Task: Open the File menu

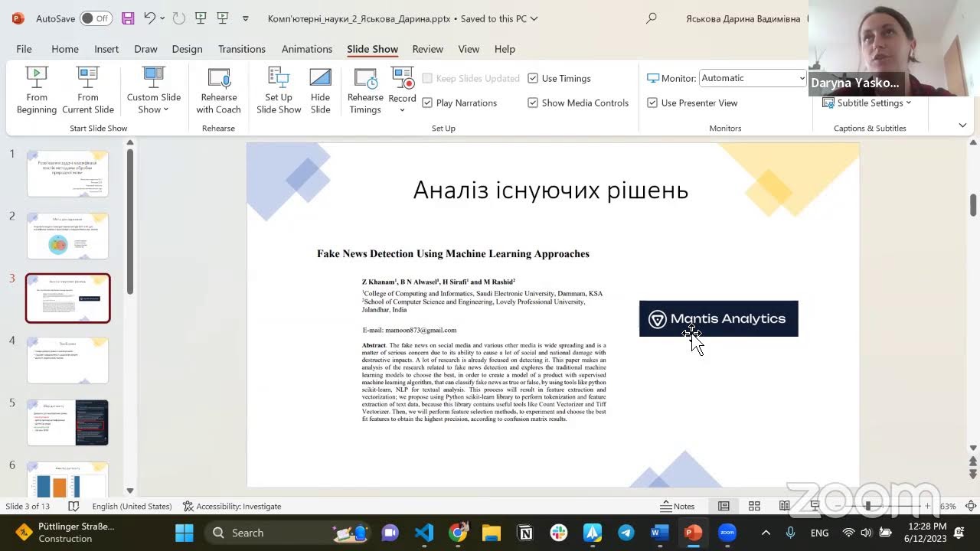Action: coord(24,49)
